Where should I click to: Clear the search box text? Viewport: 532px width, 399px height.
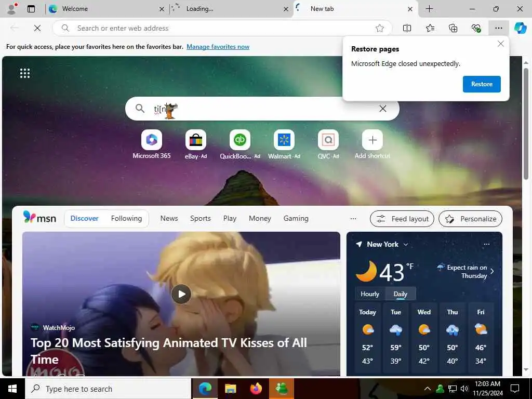click(x=383, y=109)
